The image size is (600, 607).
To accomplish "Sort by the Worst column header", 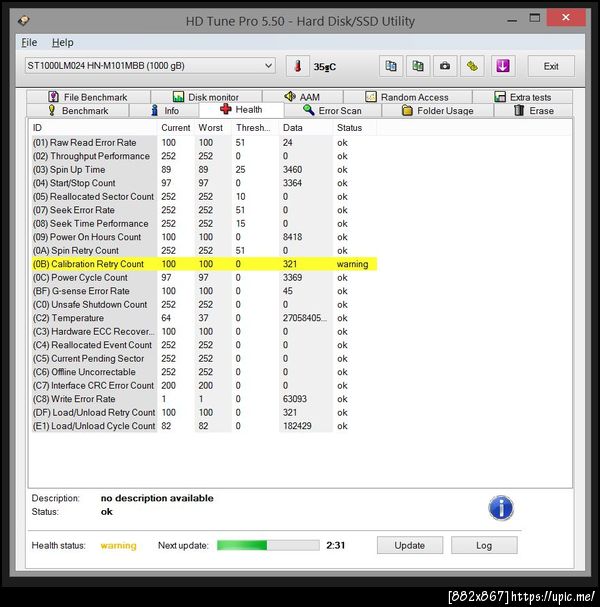I will pos(213,128).
